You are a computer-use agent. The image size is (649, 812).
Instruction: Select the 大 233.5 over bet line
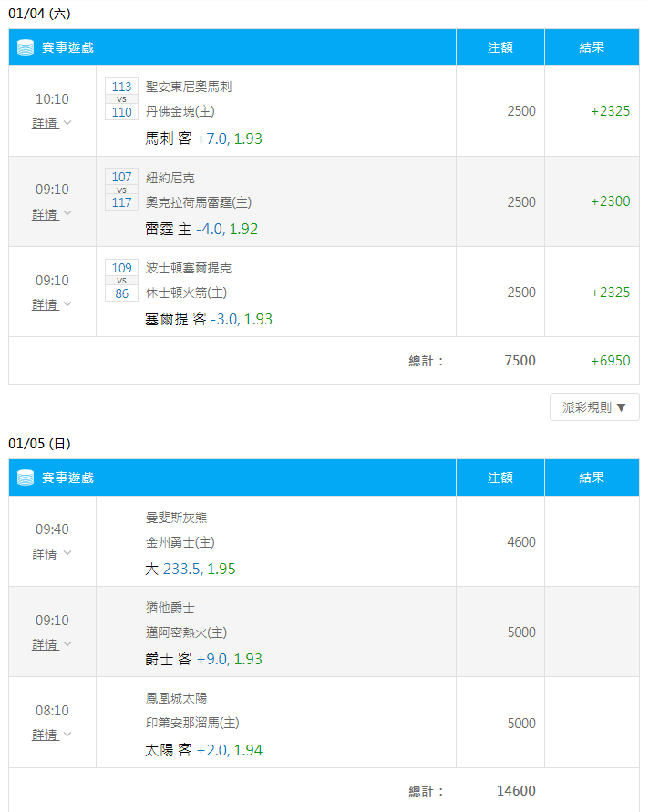pos(191,569)
